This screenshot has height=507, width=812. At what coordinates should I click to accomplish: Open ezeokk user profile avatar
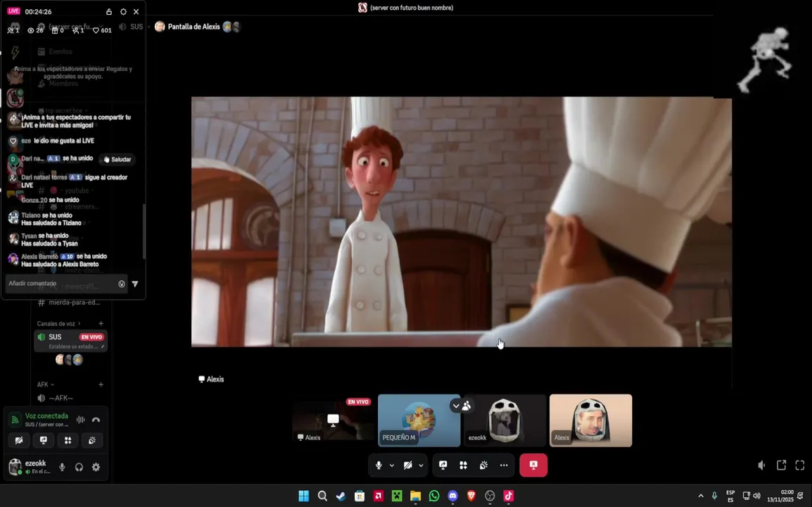pyautogui.click(x=15, y=466)
